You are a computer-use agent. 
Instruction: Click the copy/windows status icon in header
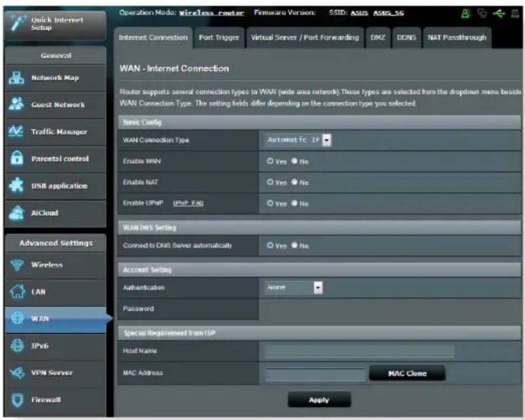coord(482,13)
